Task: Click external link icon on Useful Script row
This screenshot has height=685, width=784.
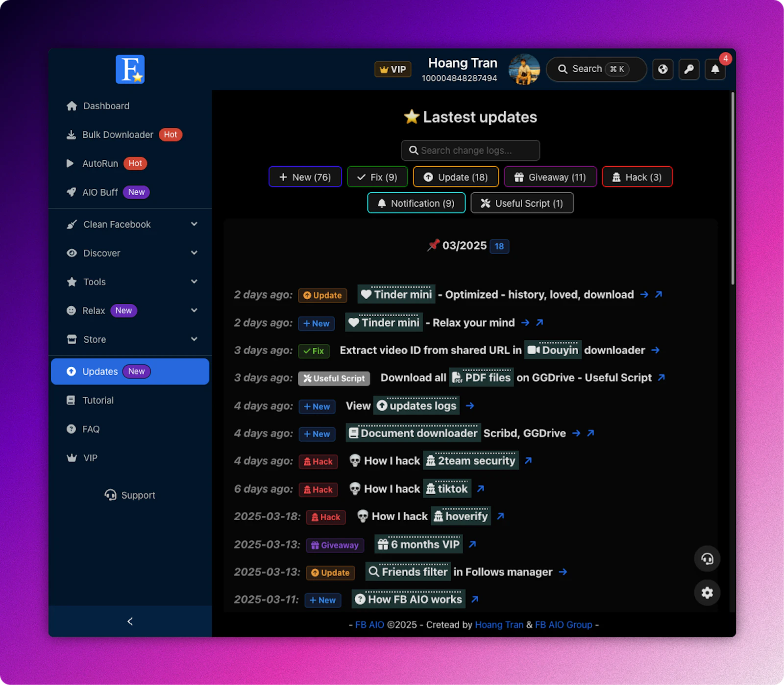Action: click(661, 378)
